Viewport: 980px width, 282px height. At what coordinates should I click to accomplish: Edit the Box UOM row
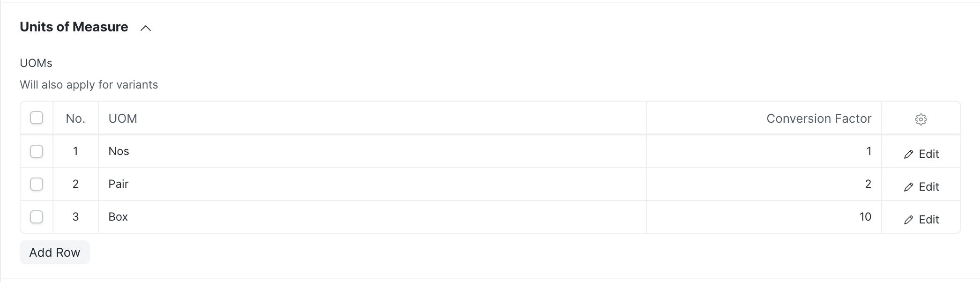[x=928, y=220]
